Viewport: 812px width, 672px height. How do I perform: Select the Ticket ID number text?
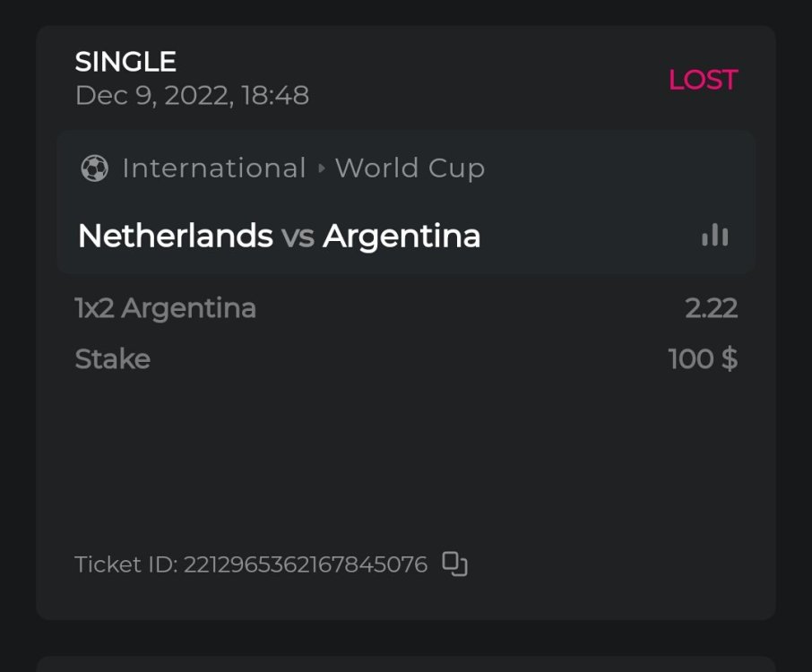(305, 564)
